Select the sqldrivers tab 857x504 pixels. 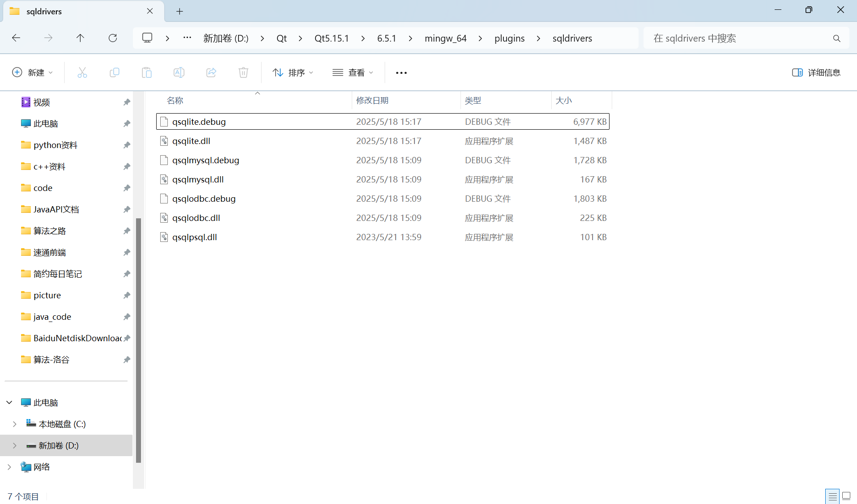click(43, 11)
